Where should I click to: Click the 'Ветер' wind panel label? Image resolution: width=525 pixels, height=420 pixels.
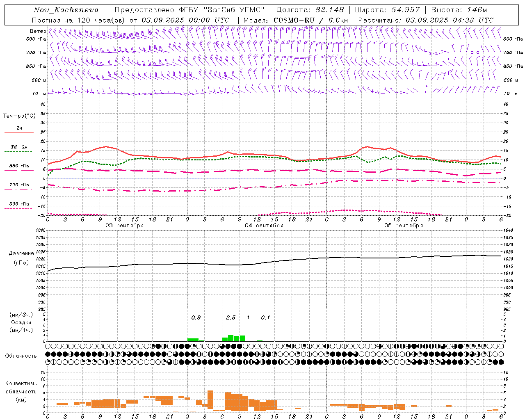pyautogui.click(x=38, y=31)
